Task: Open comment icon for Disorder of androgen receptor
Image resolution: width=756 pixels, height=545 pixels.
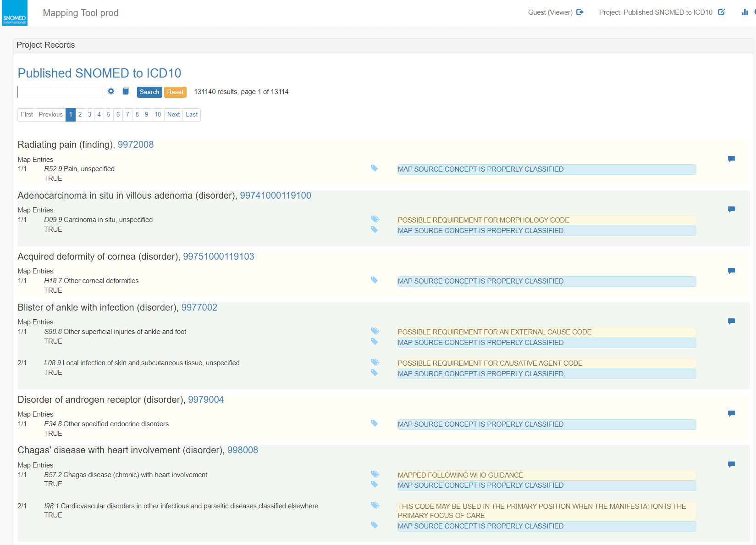Action: 731,414
